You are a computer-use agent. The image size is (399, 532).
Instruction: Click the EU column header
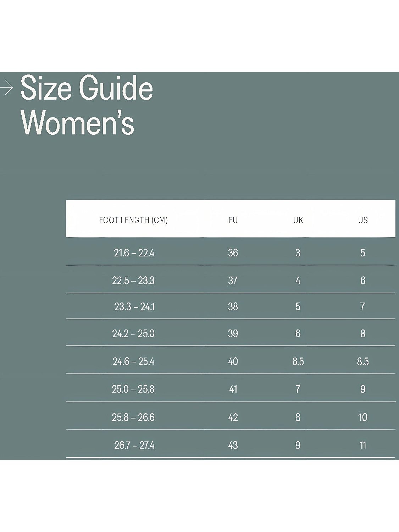(233, 220)
